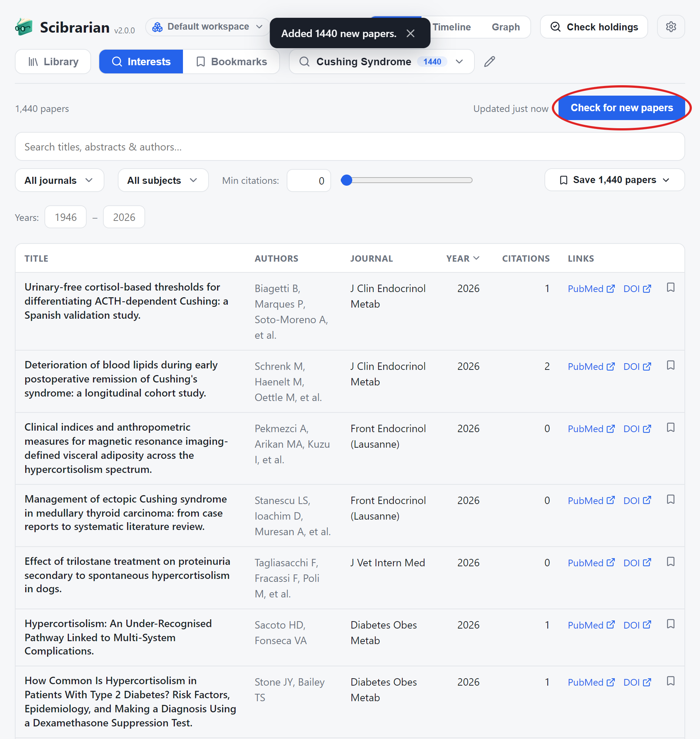Open the settings gear icon
This screenshot has height=739, width=700.
[670, 27]
